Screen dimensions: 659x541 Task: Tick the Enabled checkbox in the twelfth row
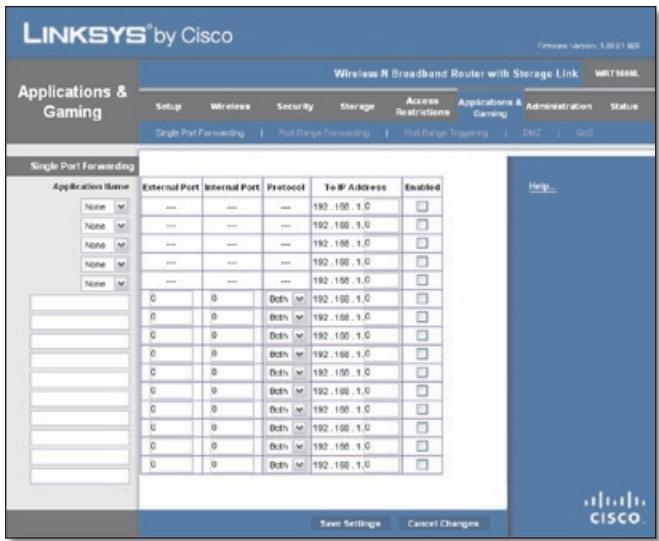[x=422, y=409]
